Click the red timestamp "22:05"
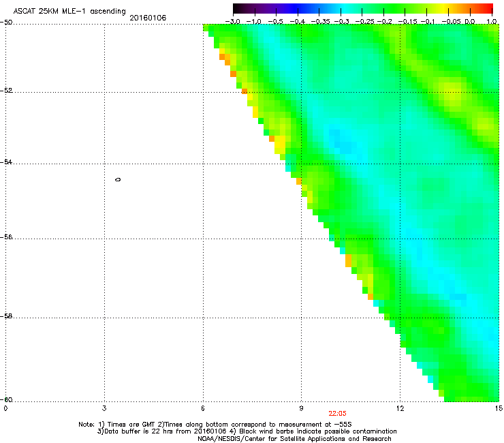Image resolution: width=504 pixels, height=443 pixels. (x=337, y=414)
